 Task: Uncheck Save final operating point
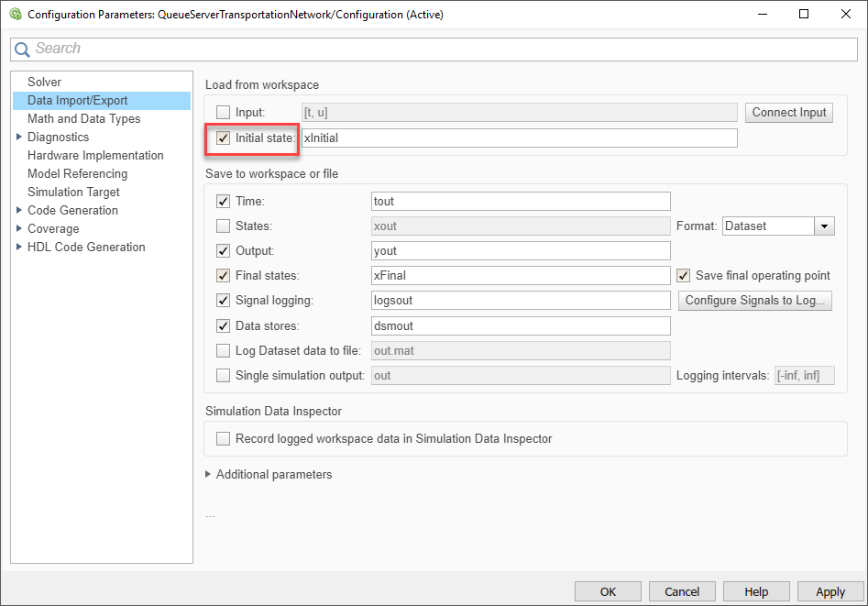[x=683, y=276]
